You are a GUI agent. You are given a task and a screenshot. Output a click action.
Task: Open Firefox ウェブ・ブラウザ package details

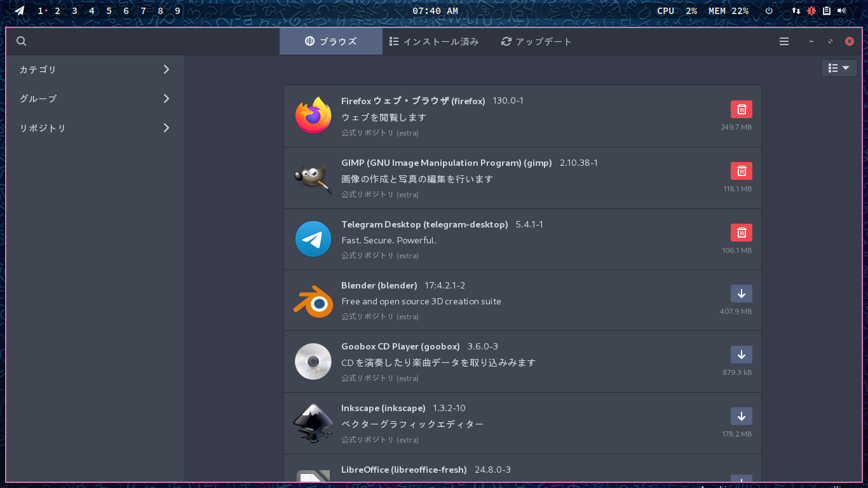413,101
